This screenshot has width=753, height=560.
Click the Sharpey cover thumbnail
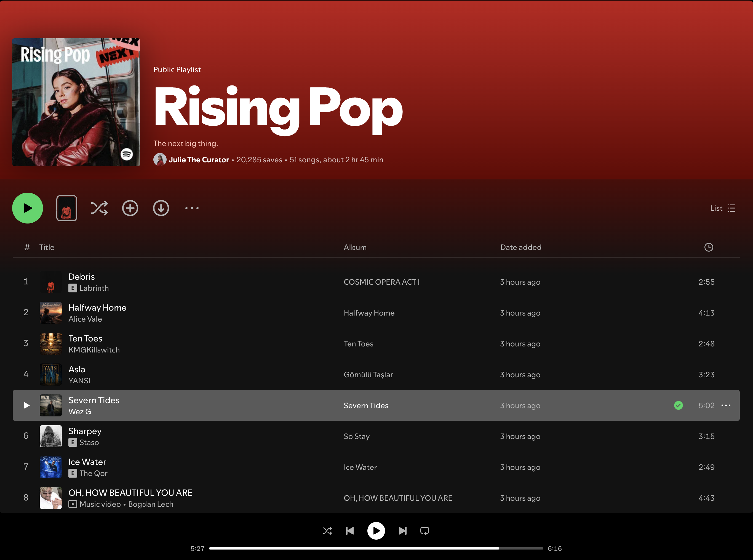click(51, 436)
